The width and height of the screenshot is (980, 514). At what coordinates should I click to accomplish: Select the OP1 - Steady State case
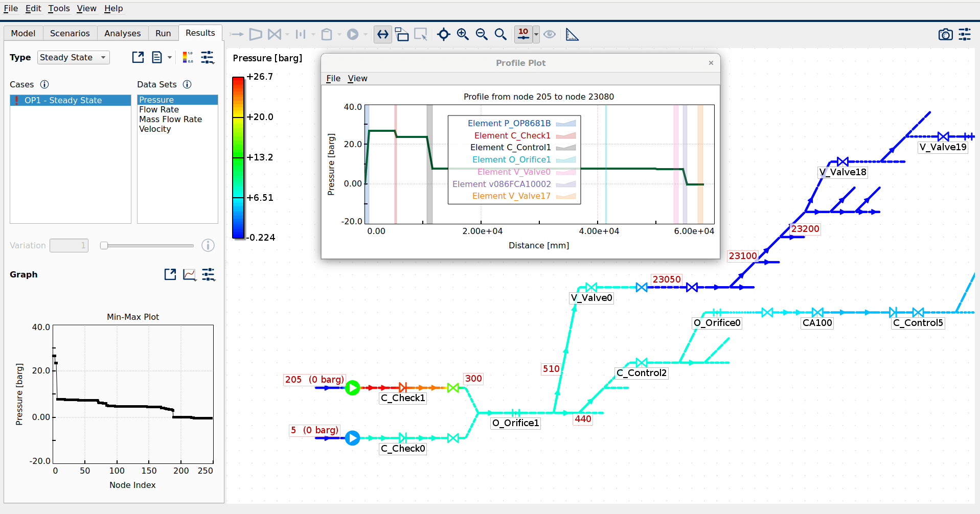(x=71, y=100)
